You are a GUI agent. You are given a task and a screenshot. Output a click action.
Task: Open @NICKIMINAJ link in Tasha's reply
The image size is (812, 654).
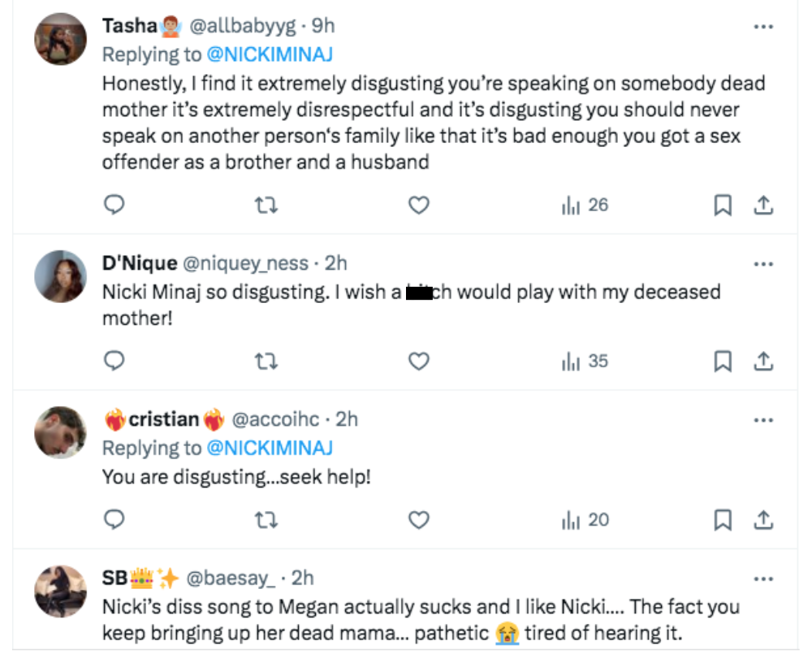pyautogui.click(x=270, y=54)
